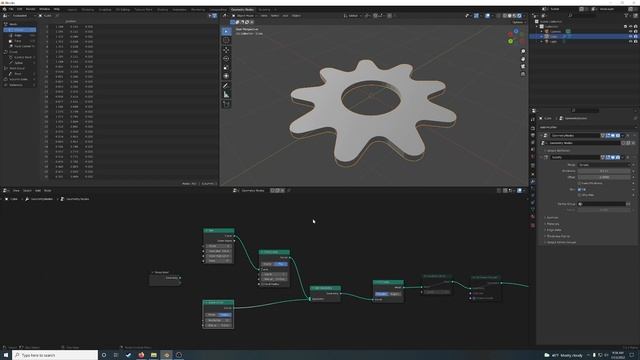Remove the GeometryNodes modifier with X icon
The image size is (640, 360).
tap(628, 136)
